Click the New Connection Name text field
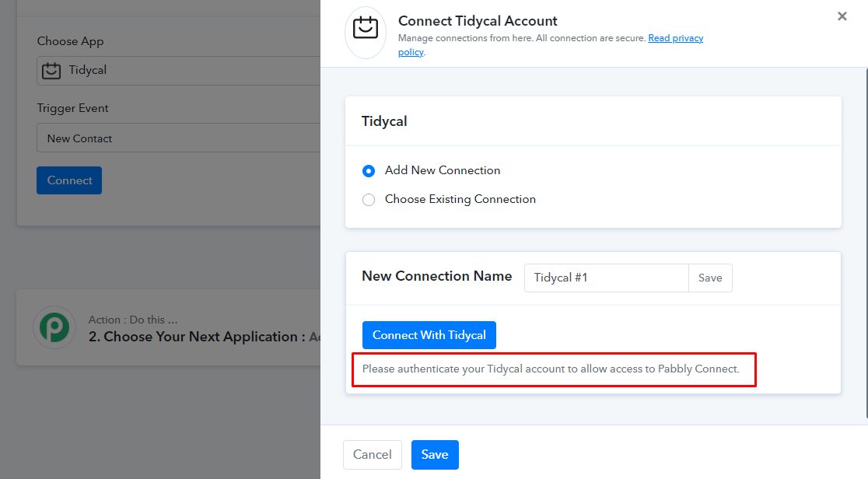868x479 pixels. pos(606,278)
